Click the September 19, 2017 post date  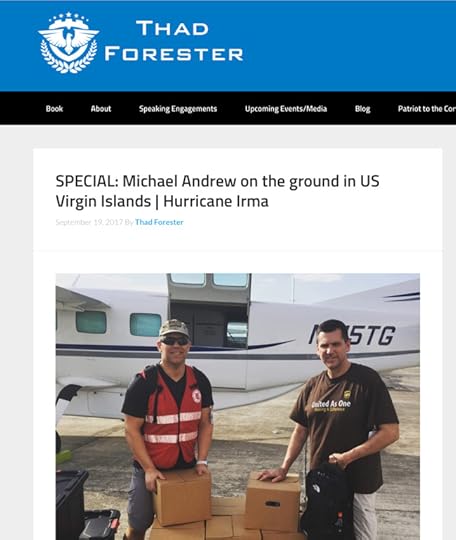point(89,222)
